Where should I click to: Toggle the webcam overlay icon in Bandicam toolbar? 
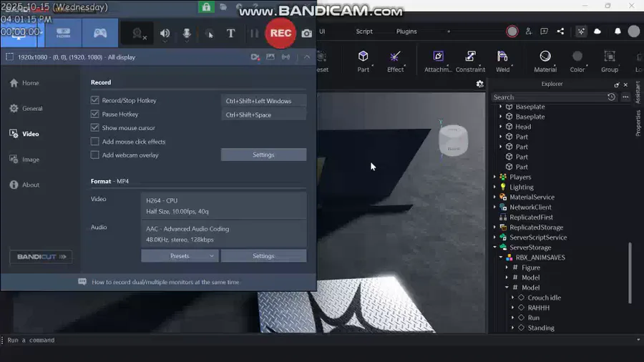[140, 34]
